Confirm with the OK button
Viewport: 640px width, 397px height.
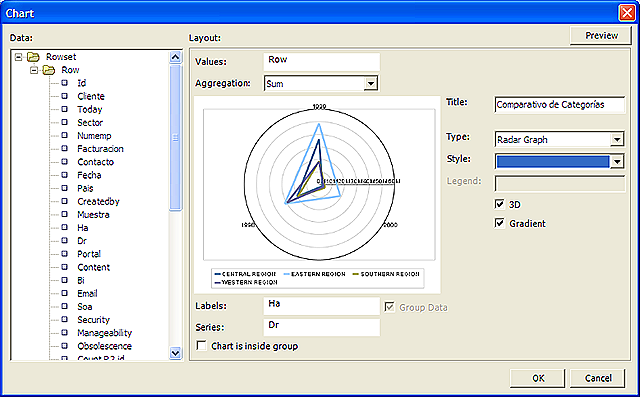[x=538, y=378]
